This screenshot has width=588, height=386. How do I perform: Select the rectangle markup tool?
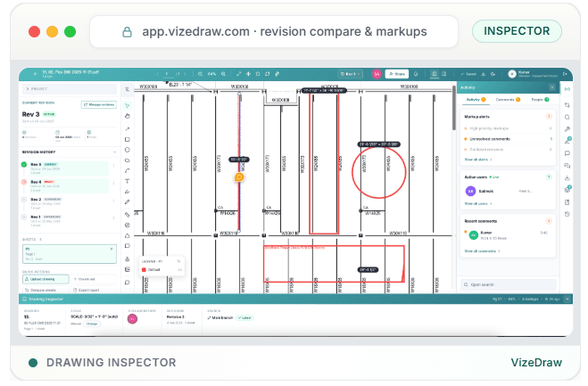coord(127,139)
